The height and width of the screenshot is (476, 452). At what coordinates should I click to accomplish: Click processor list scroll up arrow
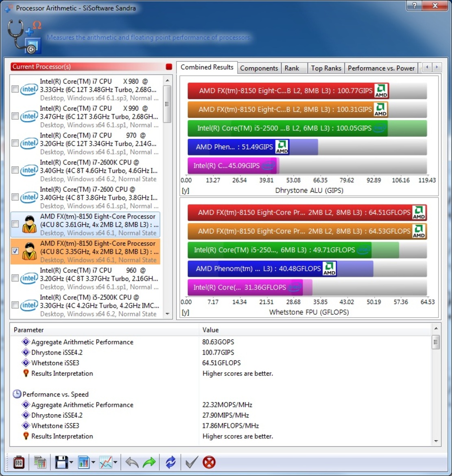pyautogui.click(x=168, y=81)
